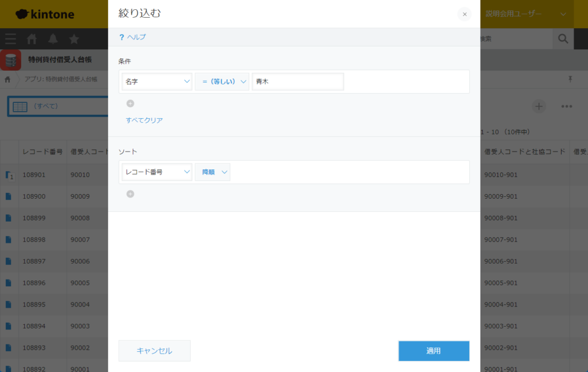Click the more options ellipsis icon
The width and height of the screenshot is (588, 372).
[x=567, y=106]
